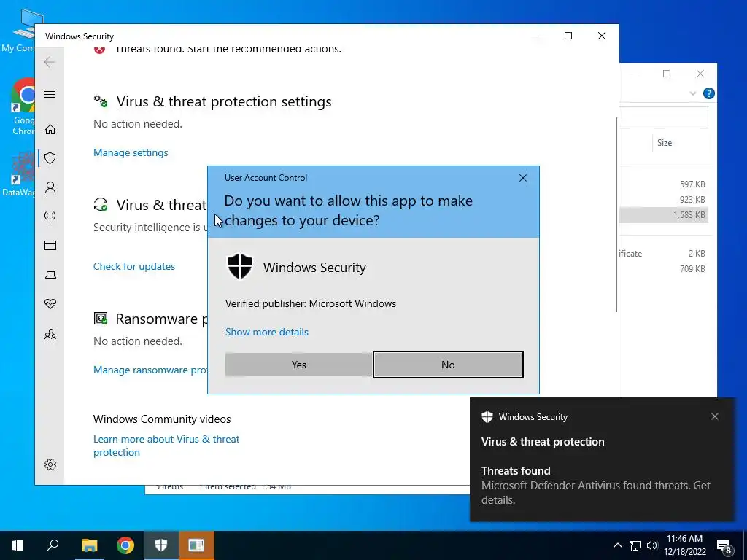Dismiss the Windows Security notification toast
The width and height of the screenshot is (747, 560).
715,416
